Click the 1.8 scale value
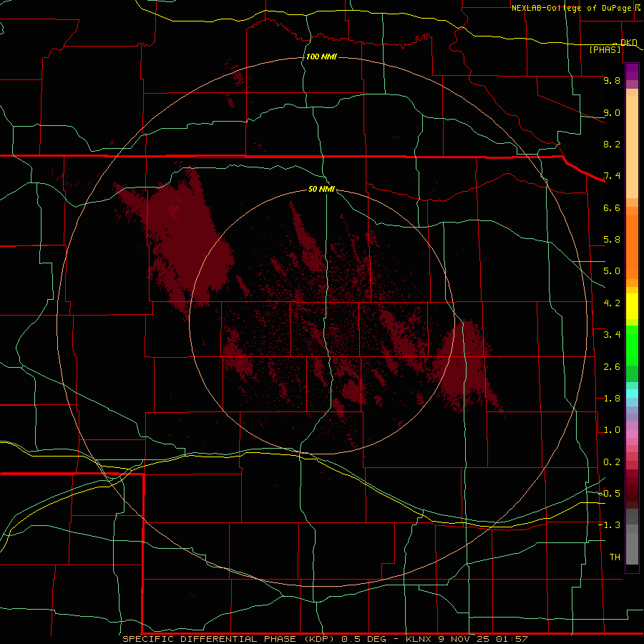 (x=612, y=399)
